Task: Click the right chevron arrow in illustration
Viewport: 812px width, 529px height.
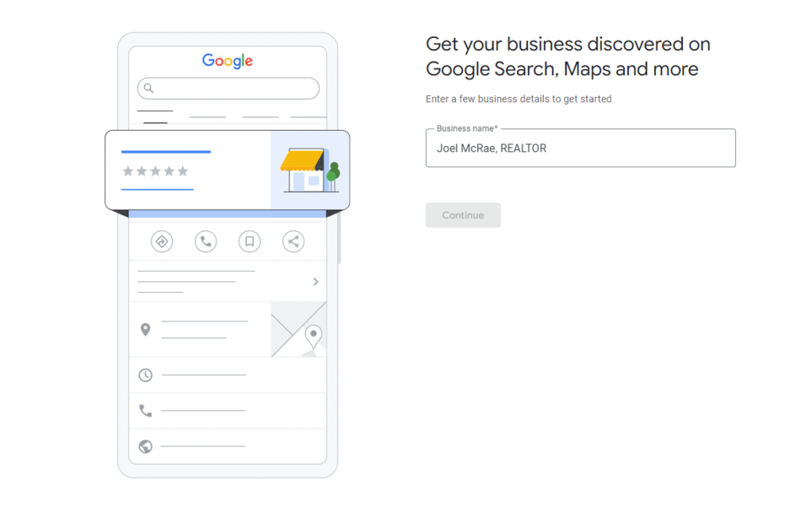Action: 316,282
